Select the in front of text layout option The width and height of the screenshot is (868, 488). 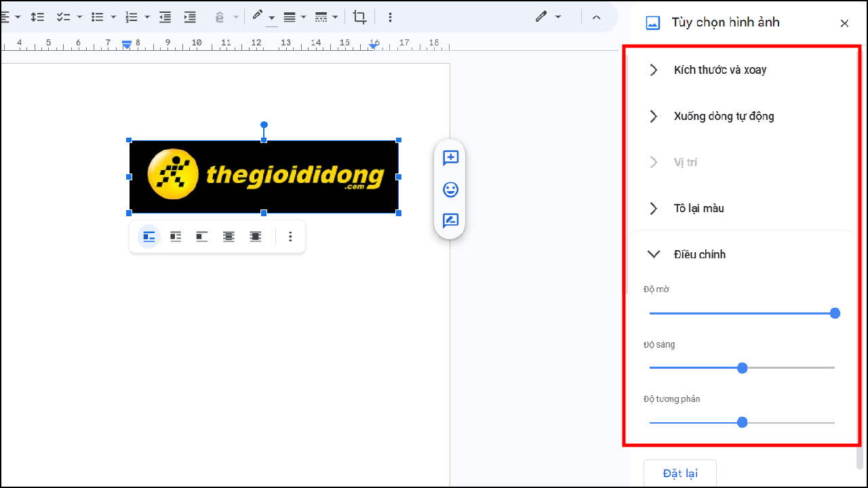click(255, 237)
